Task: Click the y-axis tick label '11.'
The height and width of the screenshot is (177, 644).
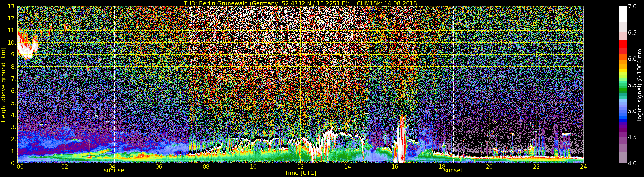Action: tap(12, 31)
